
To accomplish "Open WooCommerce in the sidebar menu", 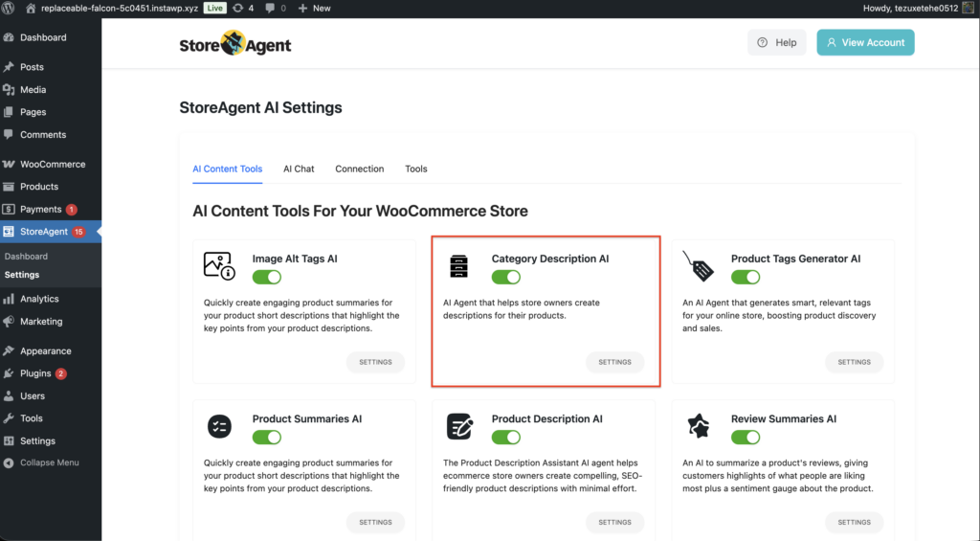I will tap(52, 164).
